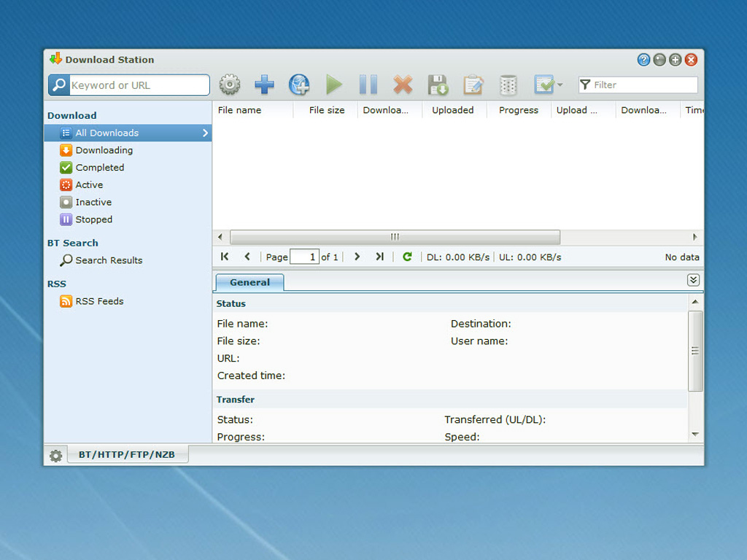
Task: Maximize the Download Station window
Action: tap(675, 60)
